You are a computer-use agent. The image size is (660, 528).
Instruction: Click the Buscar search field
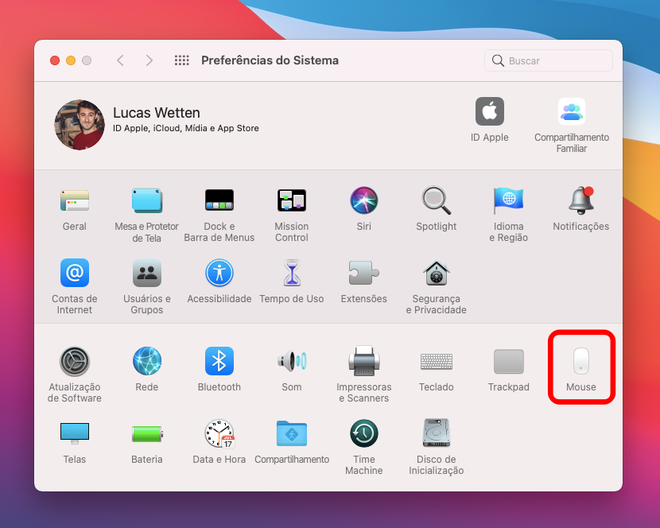pos(548,61)
